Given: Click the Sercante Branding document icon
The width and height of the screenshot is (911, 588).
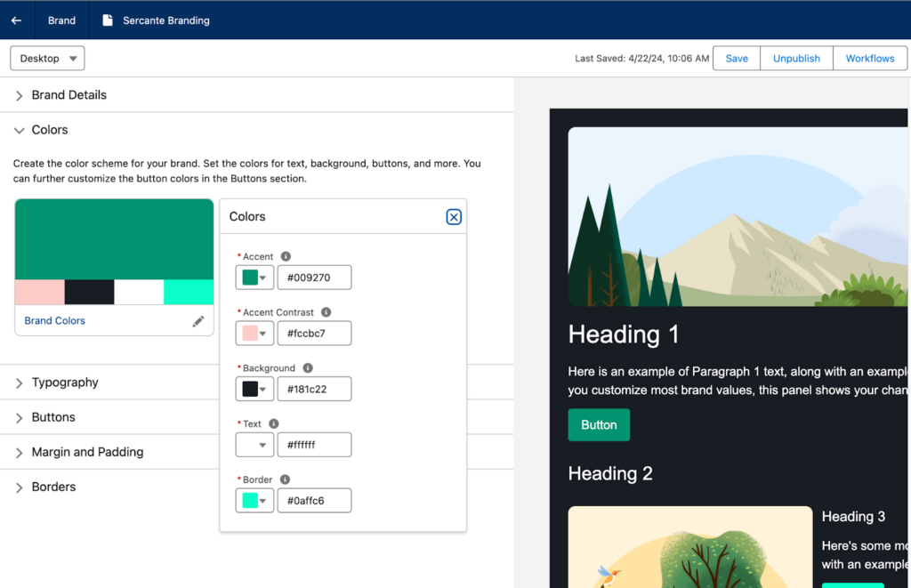Looking at the screenshot, I should coord(108,20).
